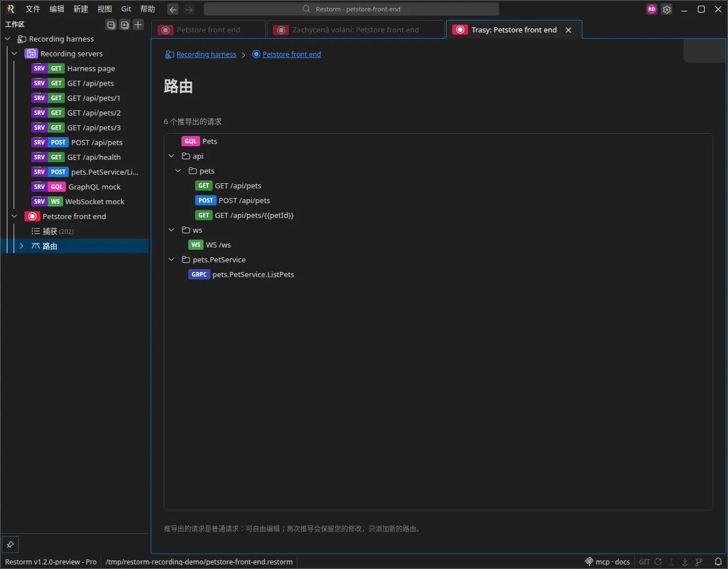Open settings via the gear icon
The width and height of the screenshot is (728, 569).
tap(667, 9)
